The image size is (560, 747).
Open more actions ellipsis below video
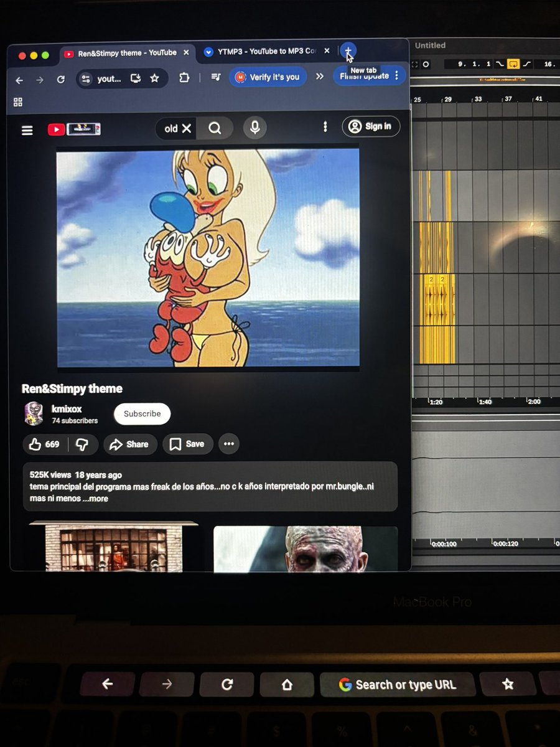[x=229, y=444]
